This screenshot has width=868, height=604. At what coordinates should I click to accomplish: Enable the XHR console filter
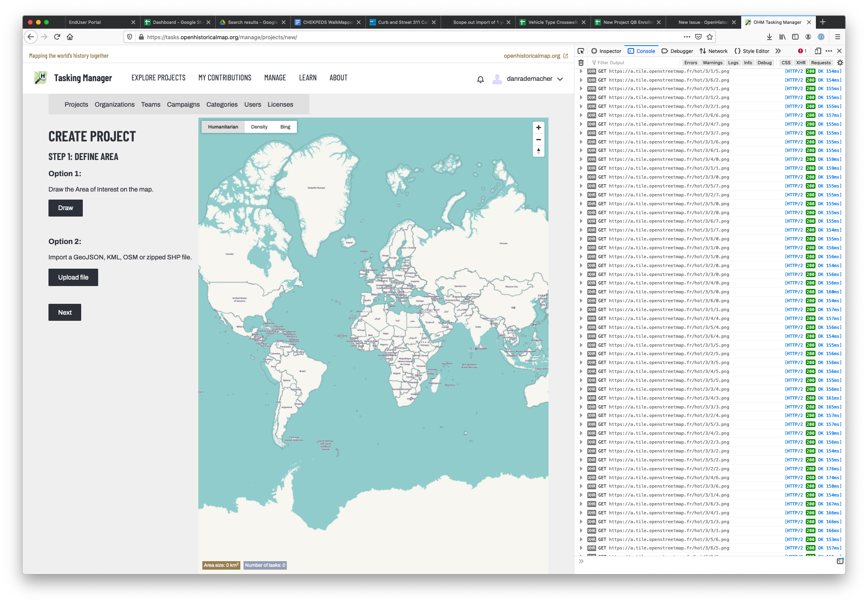point(801,63)
